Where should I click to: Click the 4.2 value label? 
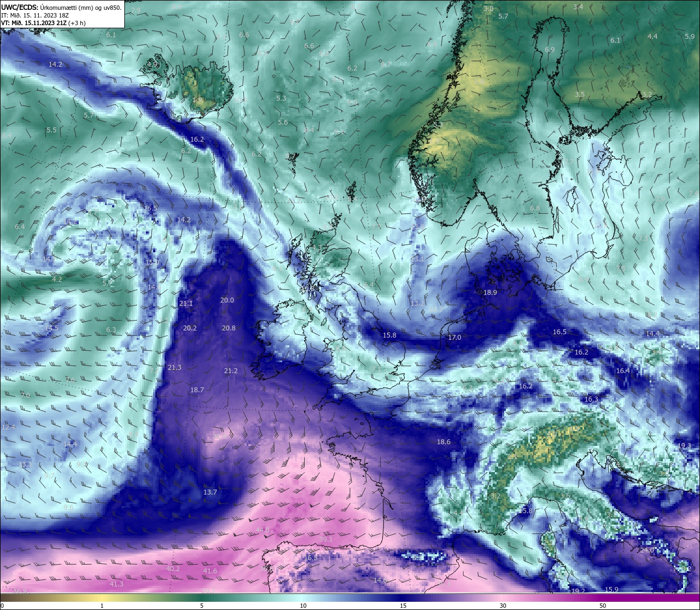point(57,280)
